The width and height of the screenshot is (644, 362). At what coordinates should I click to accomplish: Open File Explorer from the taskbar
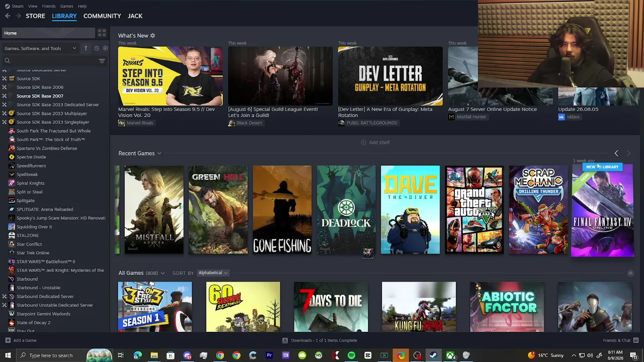click(154, 355)
